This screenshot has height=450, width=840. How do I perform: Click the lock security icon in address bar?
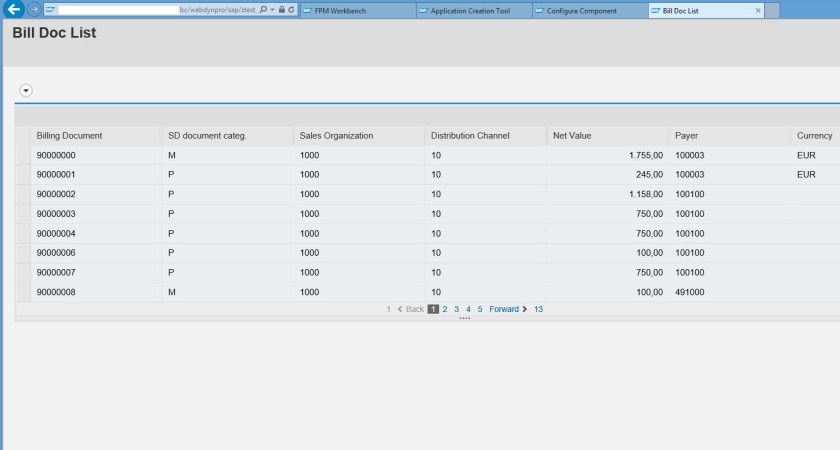pyautogui.click(x=281, y=10)
